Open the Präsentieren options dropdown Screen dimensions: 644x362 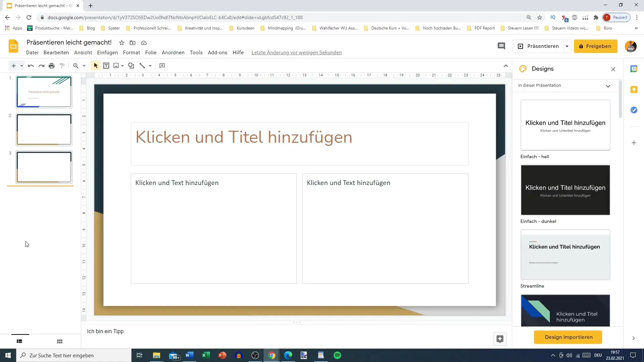point(567,46)
